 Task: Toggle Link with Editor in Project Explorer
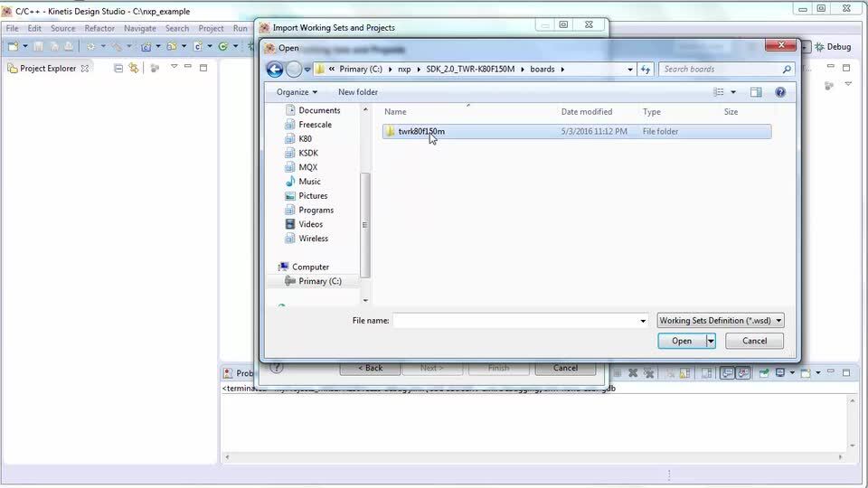134,68
